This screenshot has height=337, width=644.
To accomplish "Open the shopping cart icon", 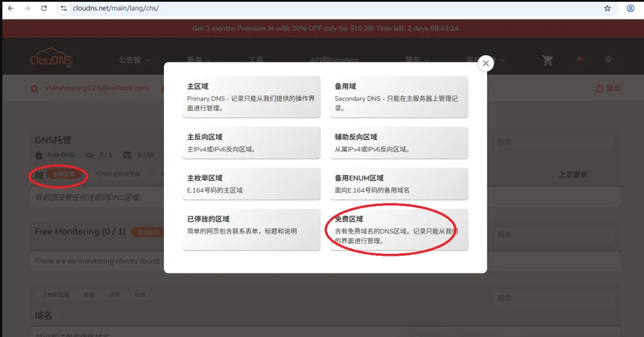I will point(548,61).
